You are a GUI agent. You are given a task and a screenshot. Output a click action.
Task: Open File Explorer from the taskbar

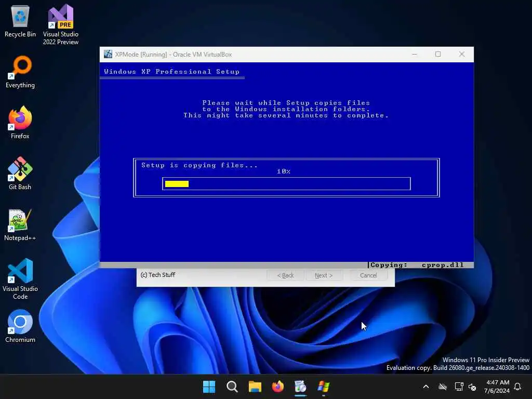click(x=255, y=387)
